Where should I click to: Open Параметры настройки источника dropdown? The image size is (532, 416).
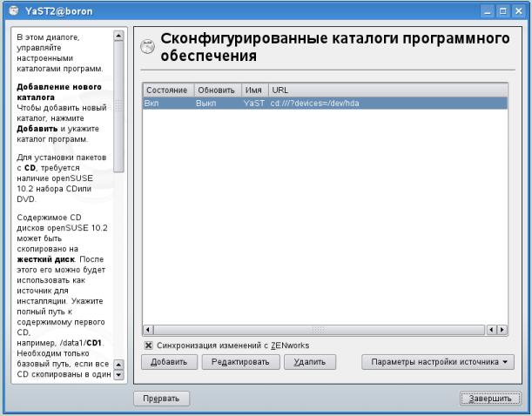tap(438, 362)
